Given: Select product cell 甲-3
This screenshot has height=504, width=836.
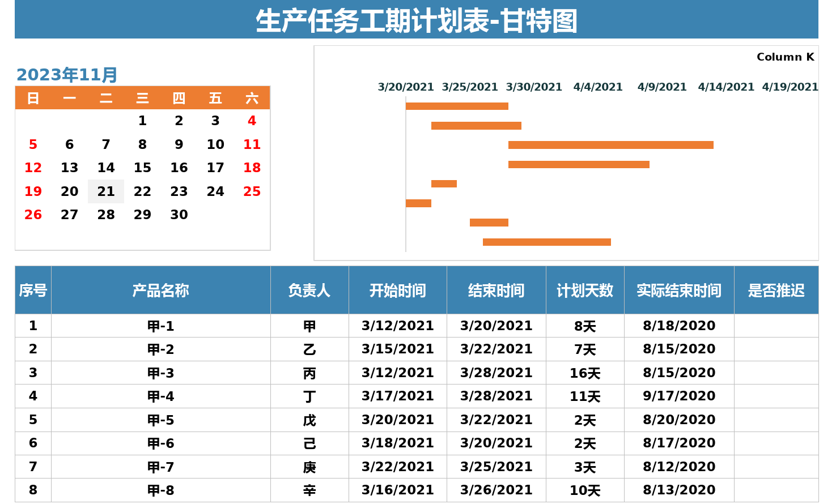Looking at the screenshot, I should 161,373.
